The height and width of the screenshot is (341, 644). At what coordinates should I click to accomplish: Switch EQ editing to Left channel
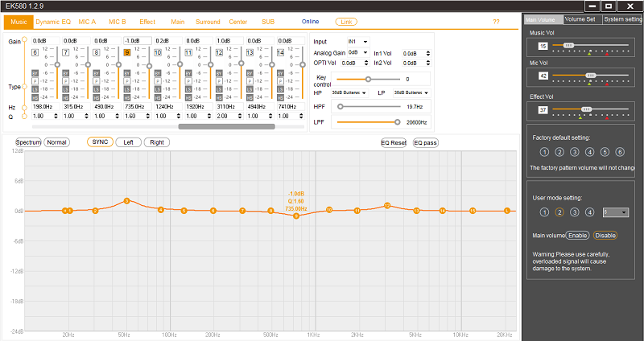point(129,142)
